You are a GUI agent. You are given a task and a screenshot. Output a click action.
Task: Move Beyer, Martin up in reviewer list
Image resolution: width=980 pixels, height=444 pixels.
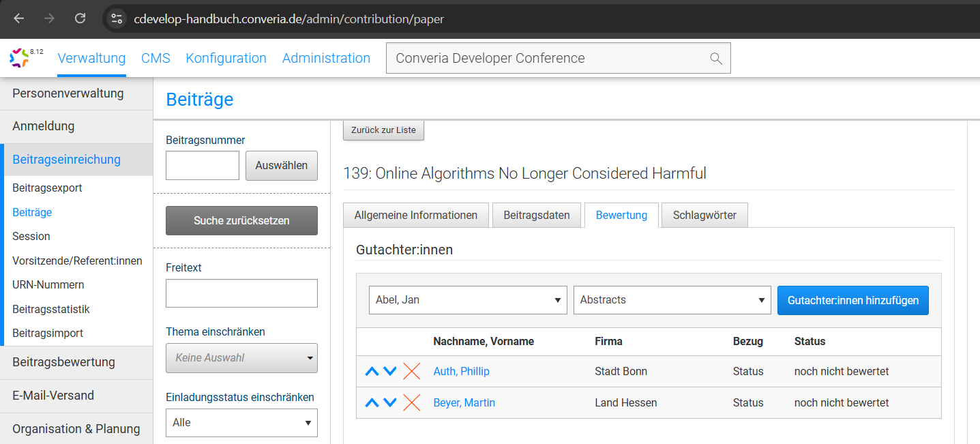[x=372, y=403]
